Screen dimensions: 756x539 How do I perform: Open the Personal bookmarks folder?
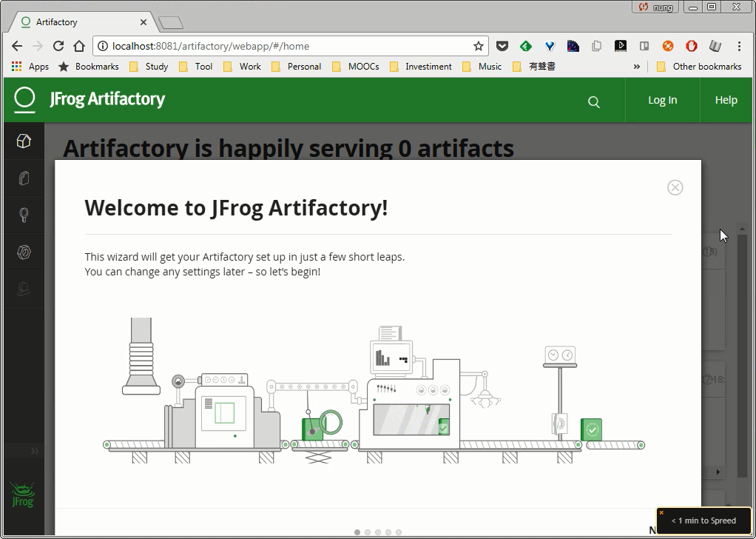(297, 66)
